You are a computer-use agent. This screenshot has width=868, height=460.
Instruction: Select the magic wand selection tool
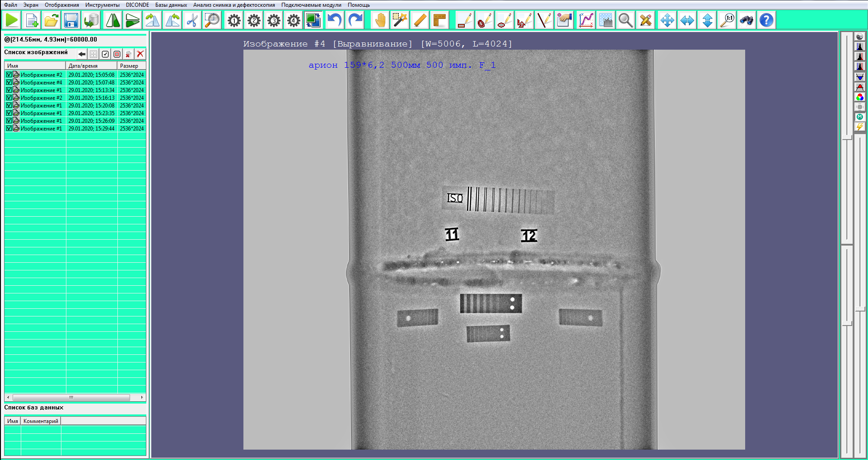pyautogui.click(x=400, y=20)
